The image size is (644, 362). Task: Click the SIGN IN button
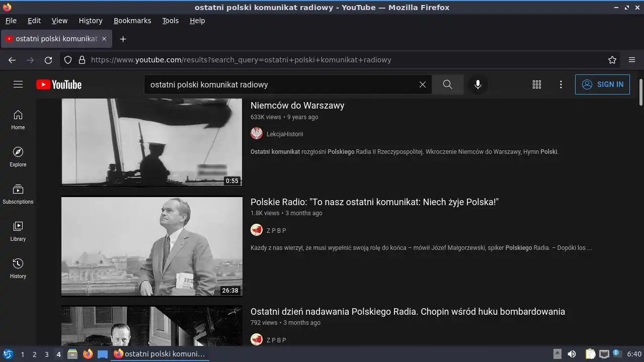(x=602, y=84)
